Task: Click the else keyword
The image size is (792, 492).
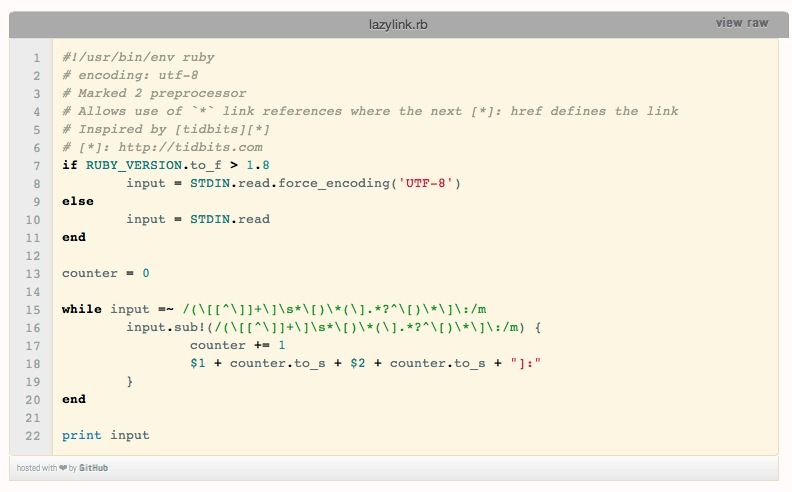Action: 78,202
